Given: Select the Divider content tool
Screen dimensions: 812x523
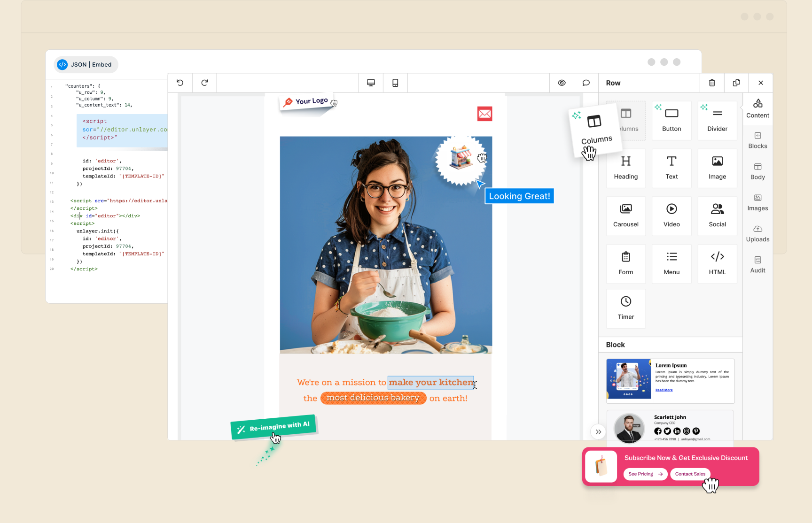Looking at the screenshot, I should pyautogui.click(x=717, y=121).
